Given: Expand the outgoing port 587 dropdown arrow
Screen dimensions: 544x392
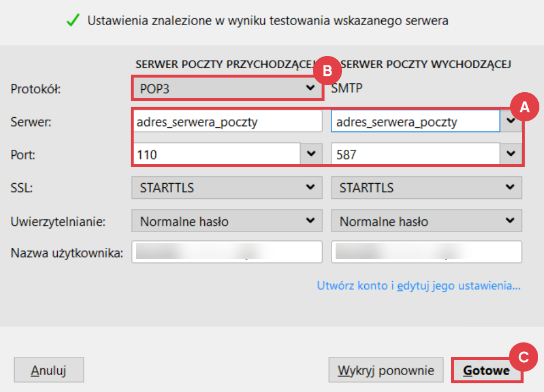Looking at the screenshot, I should coord(511,154).
